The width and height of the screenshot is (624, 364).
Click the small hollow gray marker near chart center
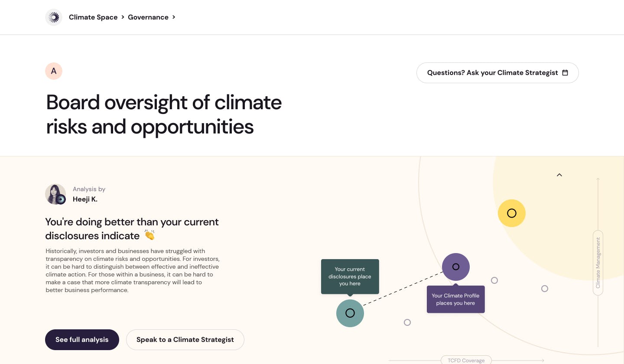point(494,280)
